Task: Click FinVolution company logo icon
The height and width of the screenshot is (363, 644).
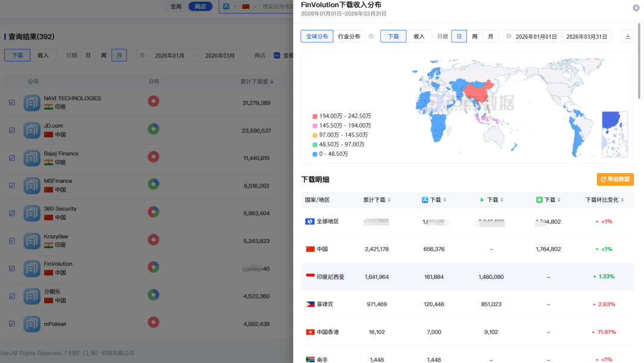Action: [32, 269]
